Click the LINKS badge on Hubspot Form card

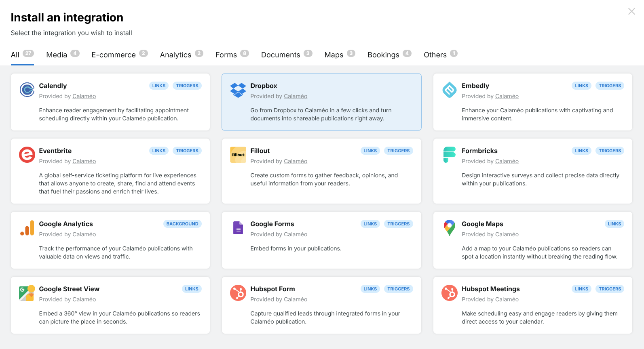pos(370,289)
